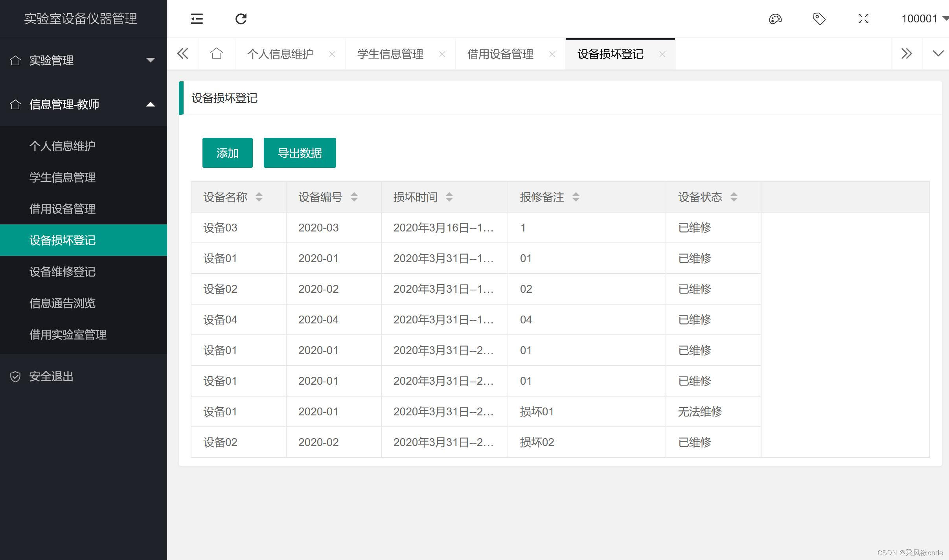
Task: Close the 学生信息管理 tab
Action: 442,54
